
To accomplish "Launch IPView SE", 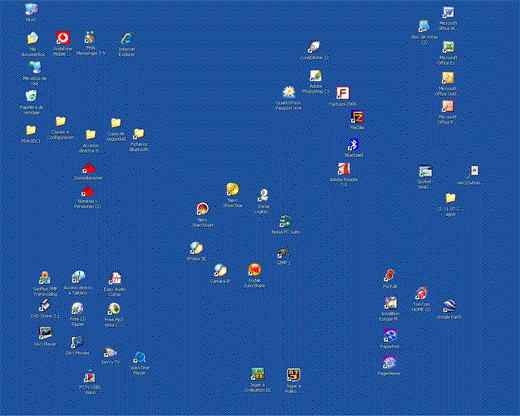I will point(196,248).
